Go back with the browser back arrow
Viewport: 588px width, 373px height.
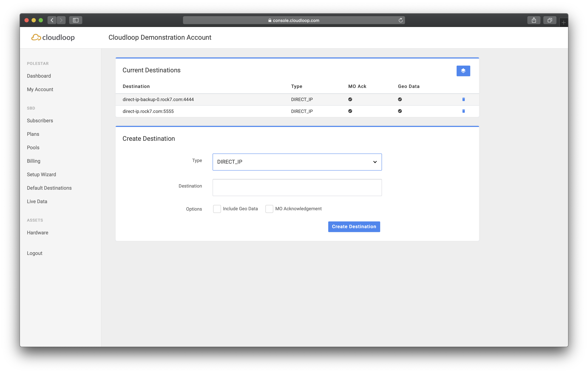tap(52, 20)
